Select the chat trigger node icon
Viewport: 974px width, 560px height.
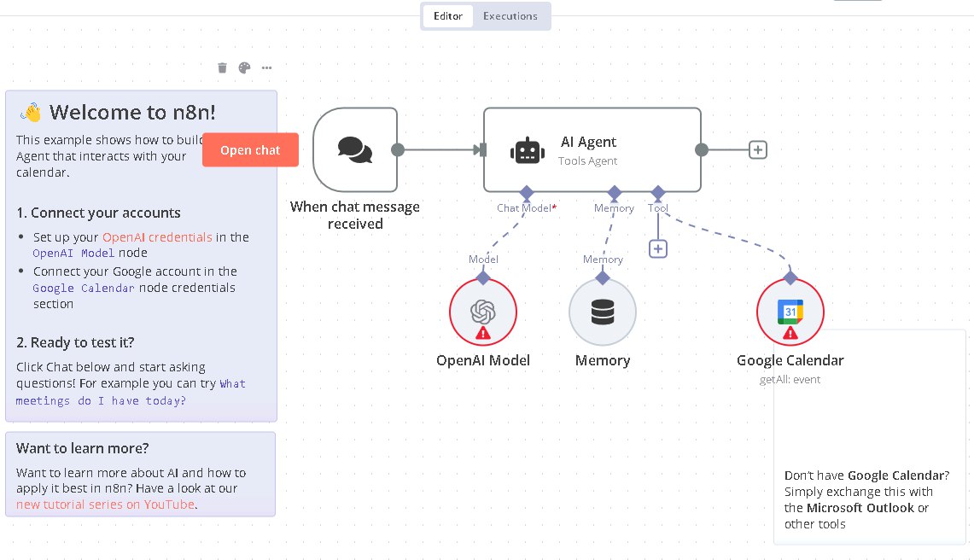point(355,149)
